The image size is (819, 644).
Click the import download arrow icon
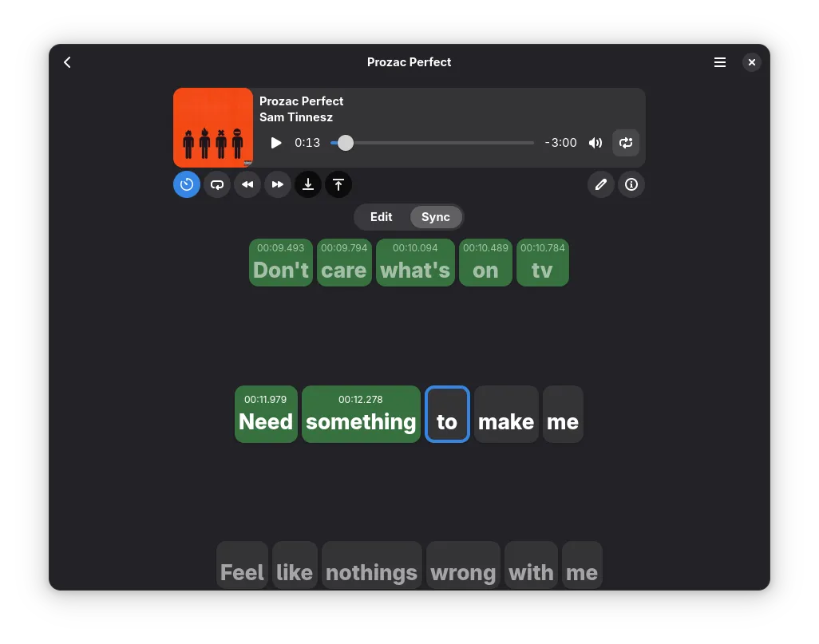308,184
